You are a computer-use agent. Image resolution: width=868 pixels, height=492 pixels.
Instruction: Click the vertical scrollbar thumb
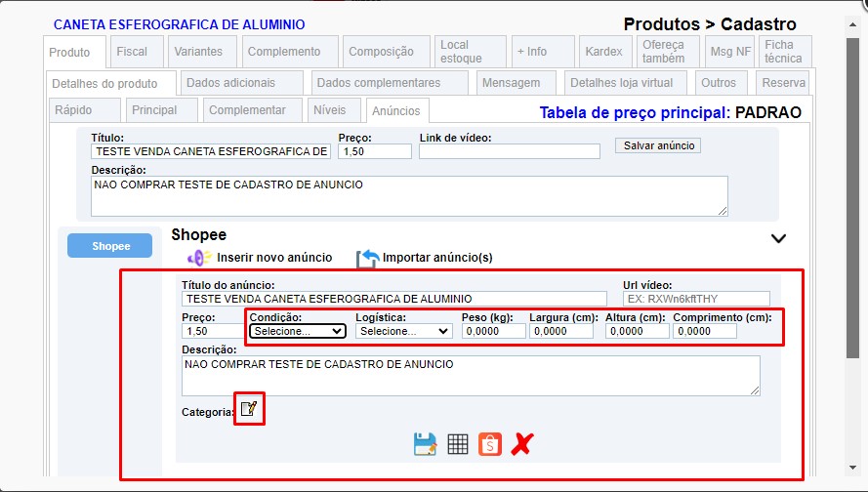[x=852, y=199]
